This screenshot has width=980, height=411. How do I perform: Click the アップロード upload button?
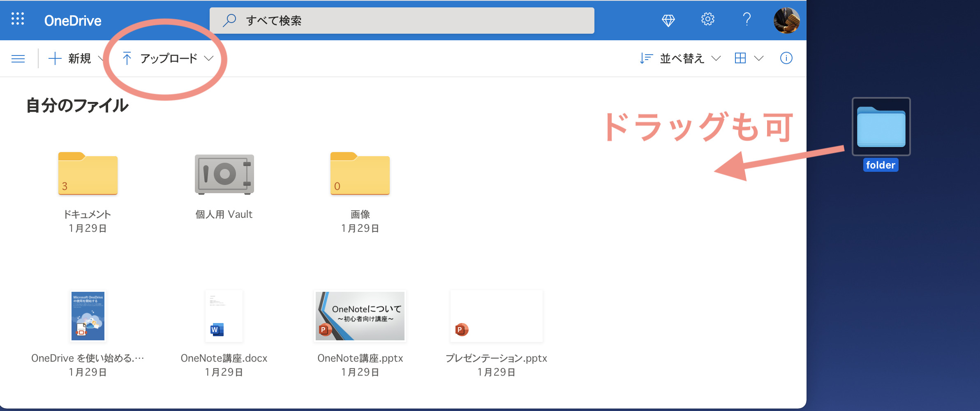(160, 59)
